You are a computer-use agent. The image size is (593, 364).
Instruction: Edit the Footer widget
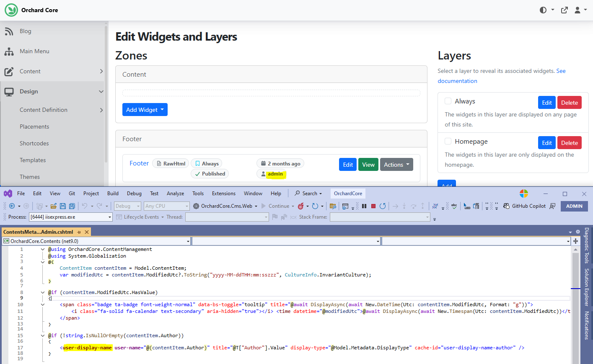point(348,165)
